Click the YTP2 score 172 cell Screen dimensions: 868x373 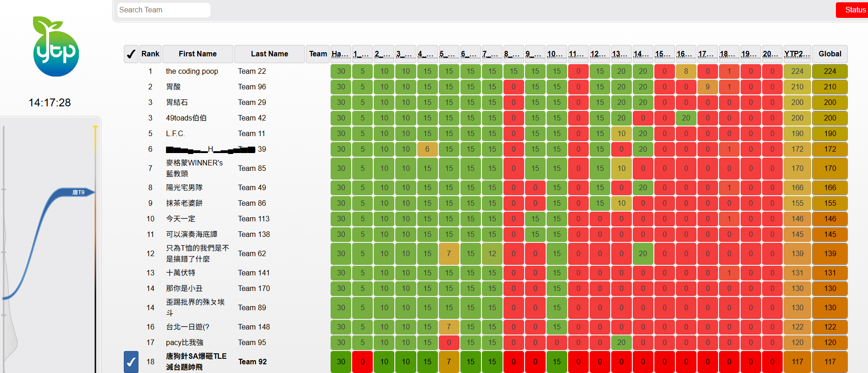797,149
